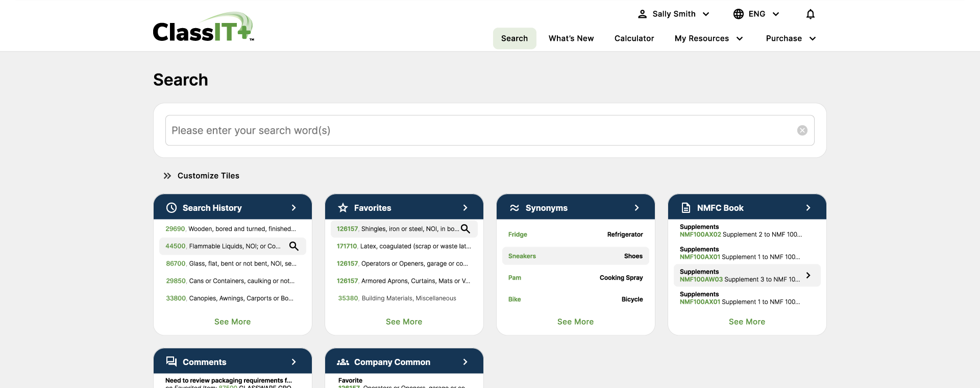Image resolution: width=980 pixels, height=388 pixels.
Task: Open the My Resources dropdown menu
Action: click(x=708, y=38)
